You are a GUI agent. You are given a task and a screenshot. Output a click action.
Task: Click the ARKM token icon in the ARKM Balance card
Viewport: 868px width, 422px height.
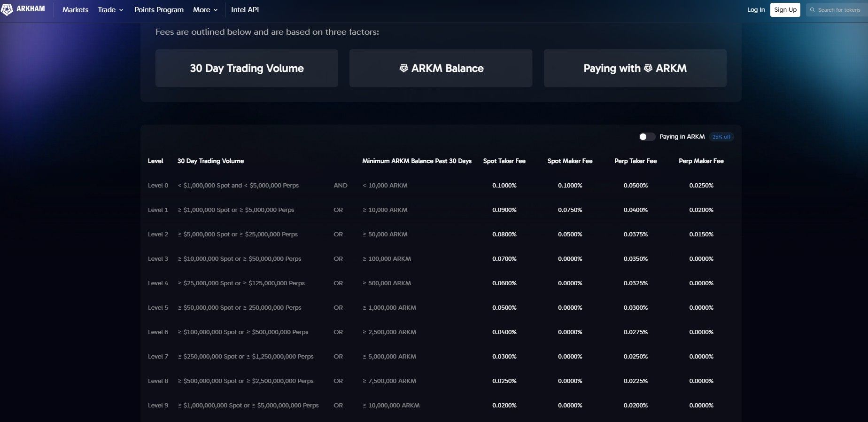403,69
